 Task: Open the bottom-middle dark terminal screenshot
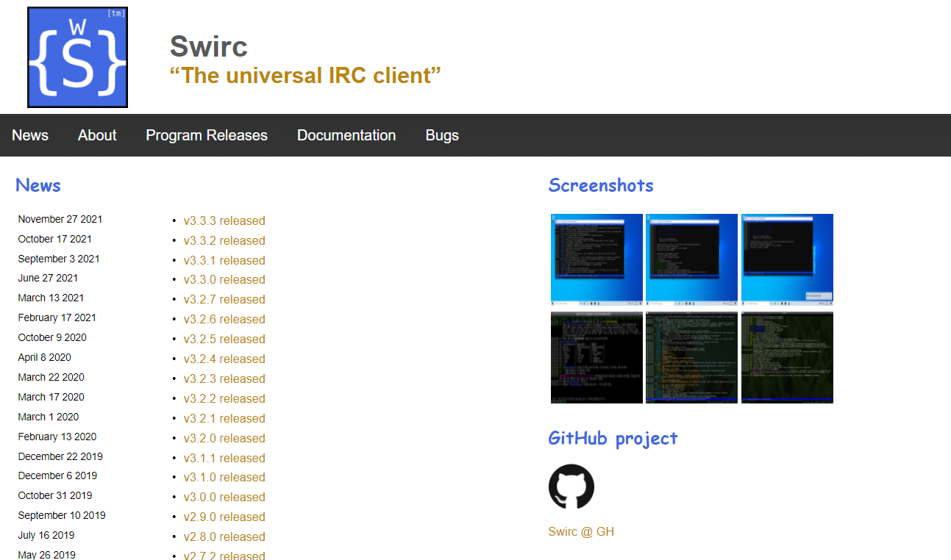[691, 357]
